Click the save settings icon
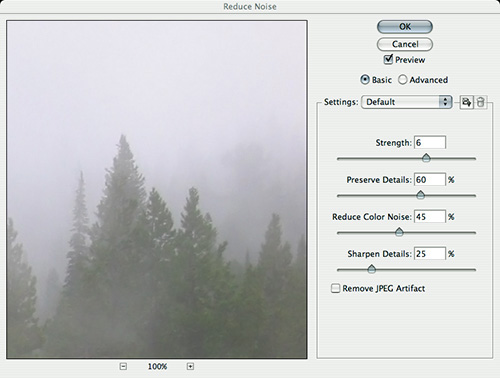 (466, 102)
